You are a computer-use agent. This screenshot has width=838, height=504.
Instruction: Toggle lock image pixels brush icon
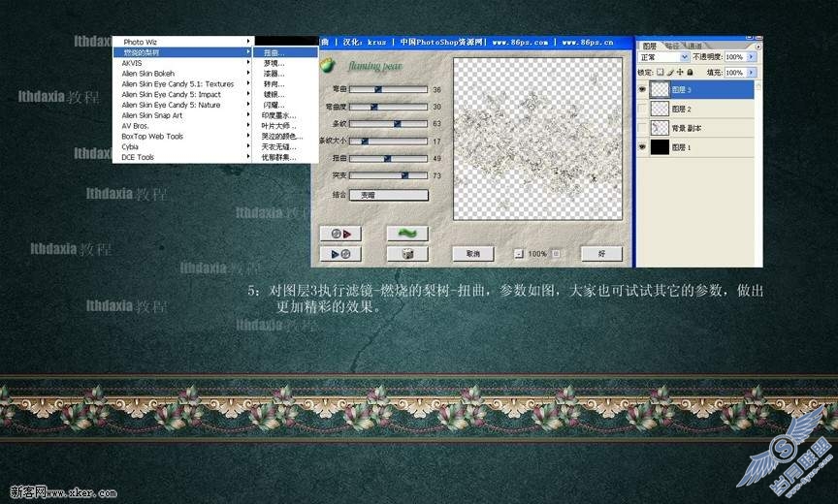(x=670, y=72)
